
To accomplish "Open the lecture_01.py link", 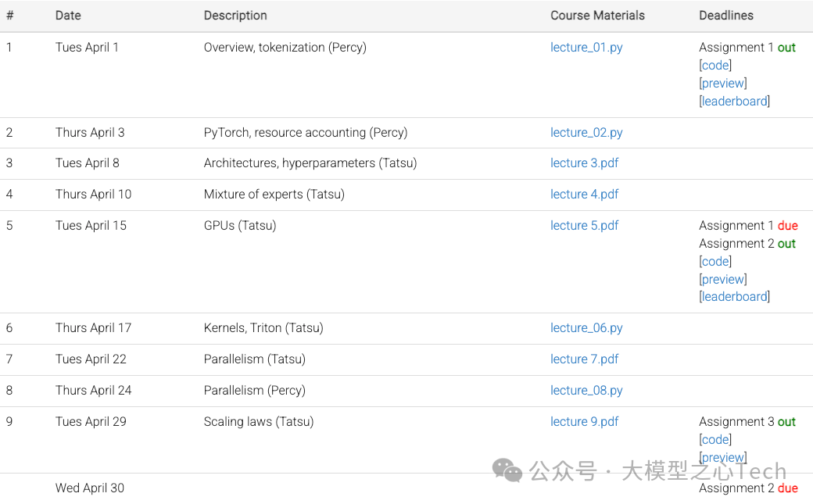I will pyautogui.click(x=586, y=48).
